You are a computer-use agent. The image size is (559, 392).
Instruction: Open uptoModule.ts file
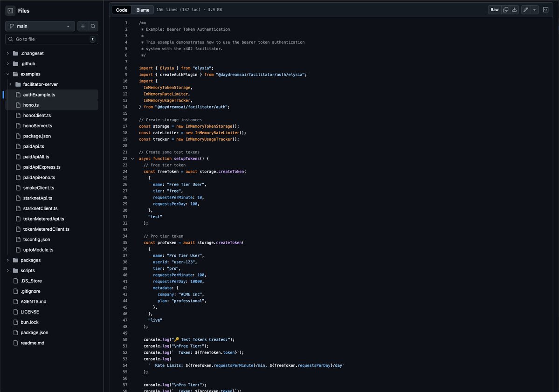[38, 250]
